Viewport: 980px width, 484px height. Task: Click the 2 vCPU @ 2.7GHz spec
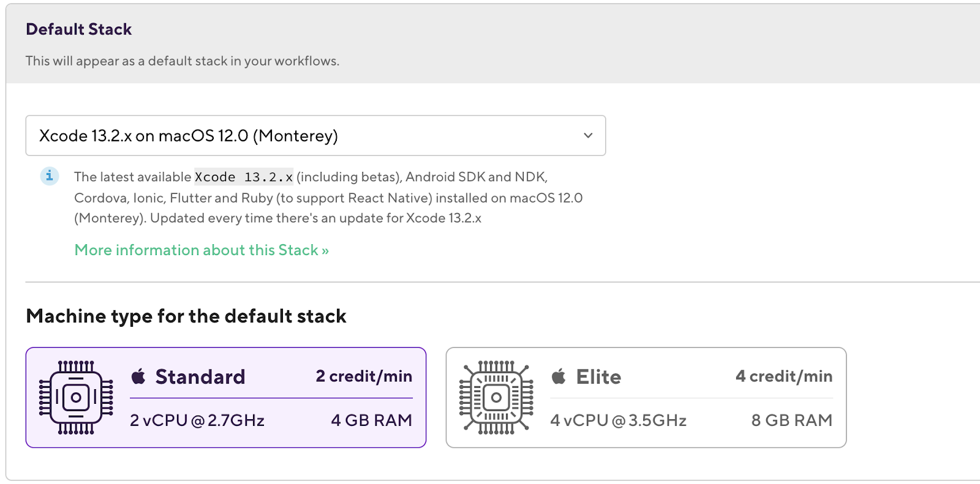(197, 420)
